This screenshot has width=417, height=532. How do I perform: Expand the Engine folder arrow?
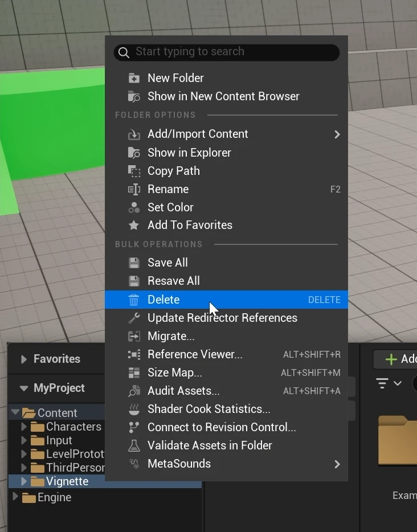pyautogui.click(x=15, y=497)
